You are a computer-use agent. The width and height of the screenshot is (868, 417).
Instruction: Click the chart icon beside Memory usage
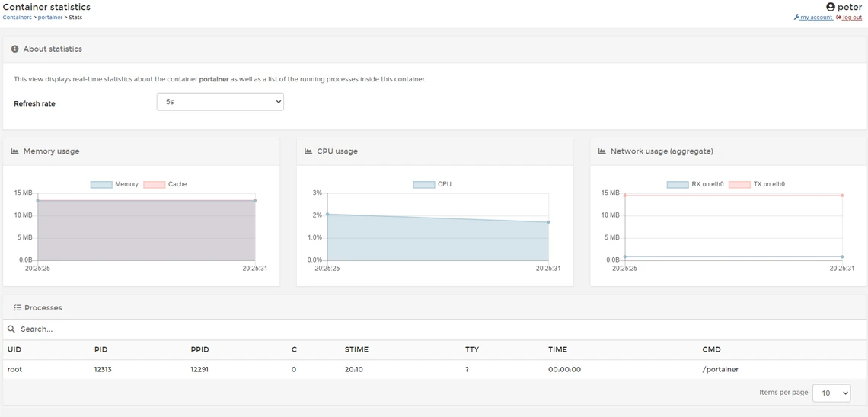pyautogui.click(x=15, y=151)
